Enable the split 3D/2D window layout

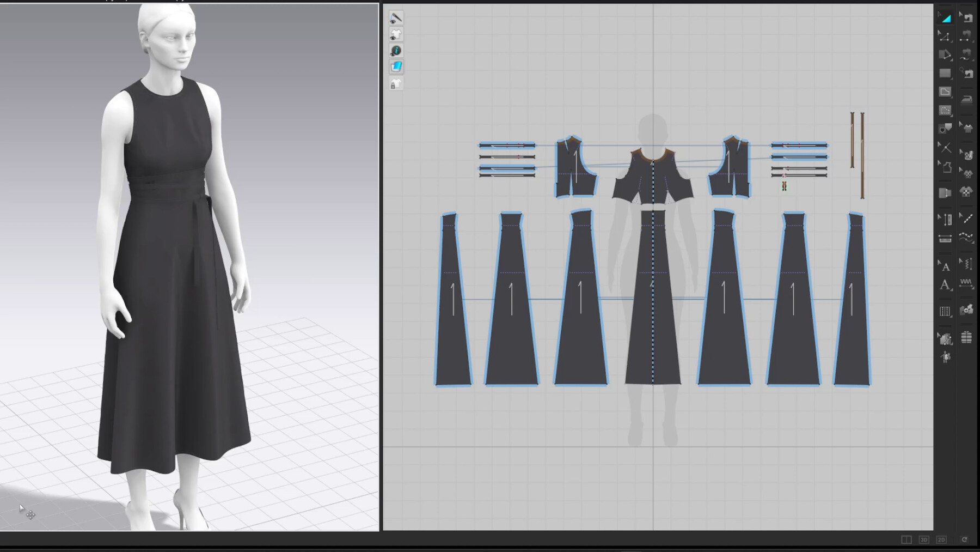coord(906,539)
